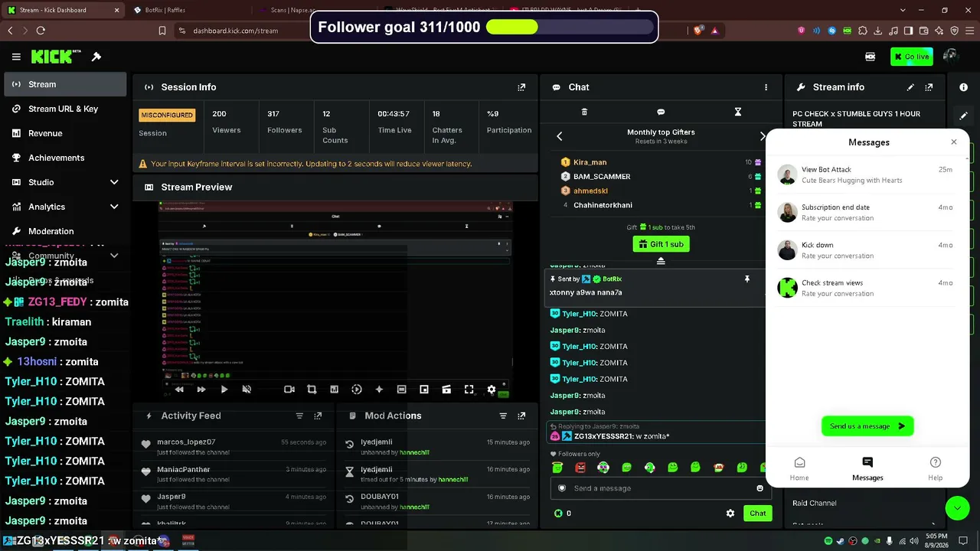Click the Kick logo in the header
Viewport: 980px width, 551px height.
(56, 57)
